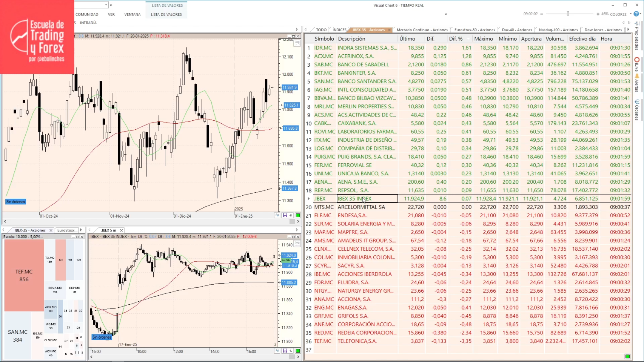Click the green square under the 5 m chart
Screen dimensions: 644x362
click(x=298, y=351)
